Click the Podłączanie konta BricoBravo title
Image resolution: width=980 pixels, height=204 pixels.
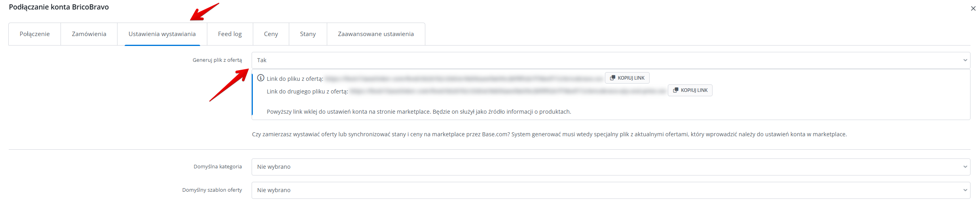pos(59,7)
